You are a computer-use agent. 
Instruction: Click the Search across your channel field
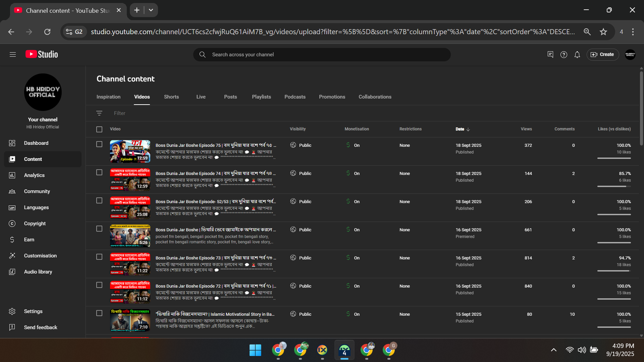(322, 55)
